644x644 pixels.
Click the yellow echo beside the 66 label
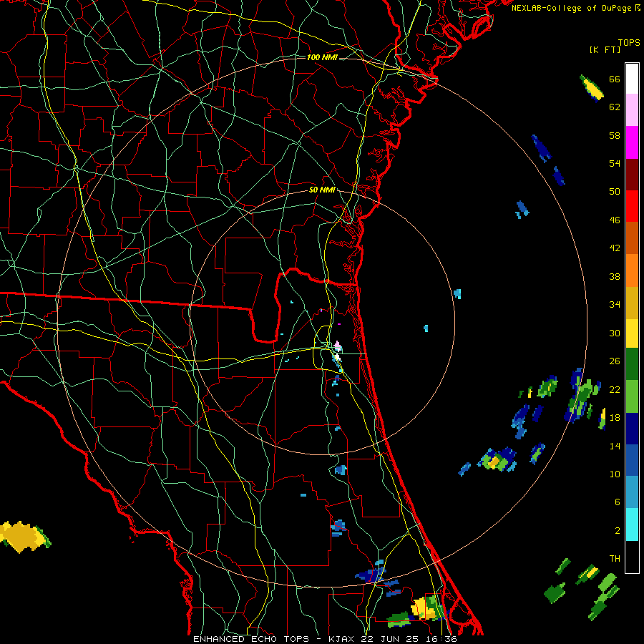click(x=592, y=87)
